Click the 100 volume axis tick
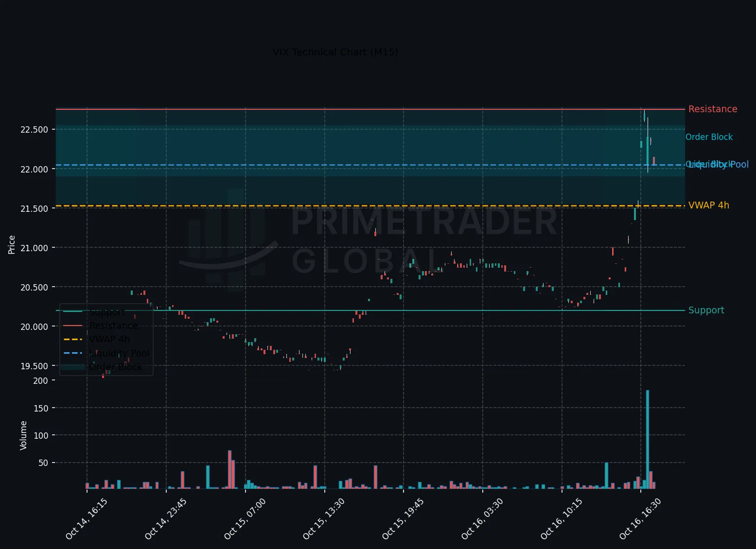This screenshot has width=756, height=549. (x=41, y=435)
